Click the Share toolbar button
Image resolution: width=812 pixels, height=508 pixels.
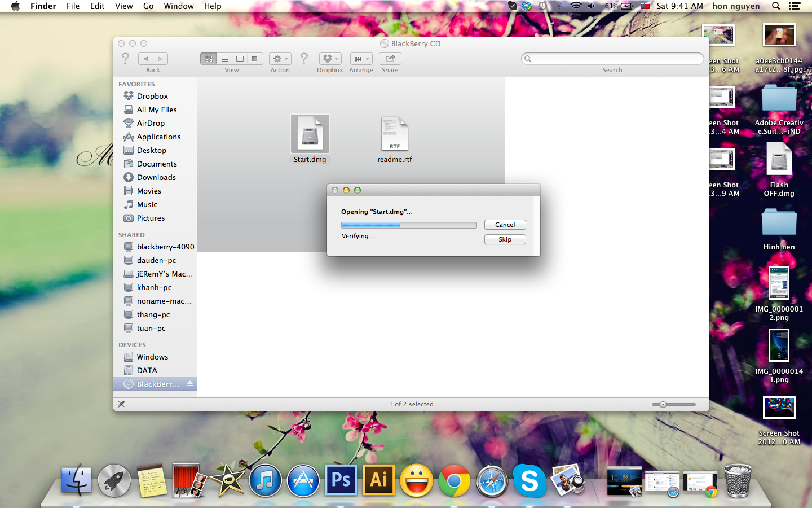click(390, 59)
